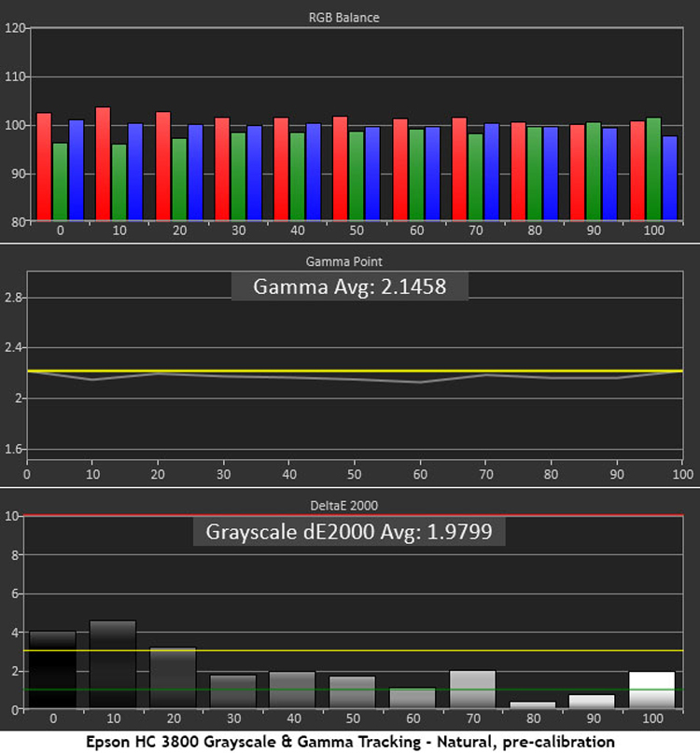700x753 pixels.
Task: Click the red bar at 10 in RGB Balance
Action: click(x=103, y=164)
